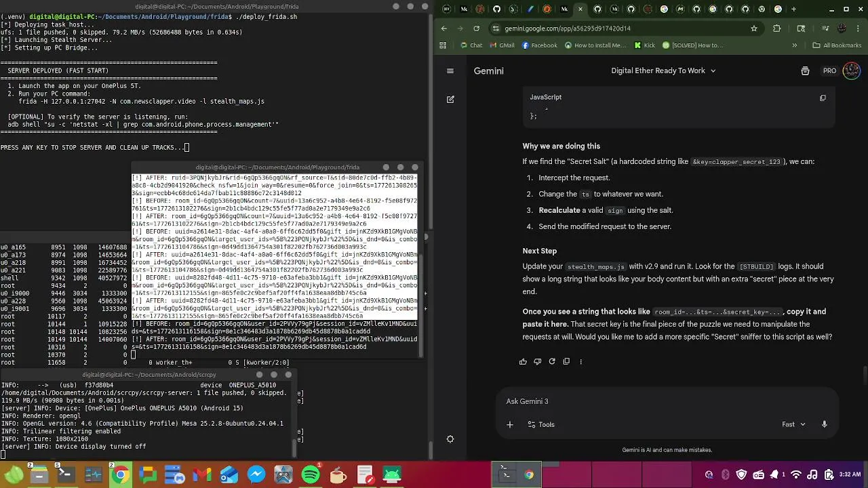The width and height of the screenshot is (868, 488).
Task: Launch Spotify from the dock
Action: pyautogui.click(x=311, y=474)
